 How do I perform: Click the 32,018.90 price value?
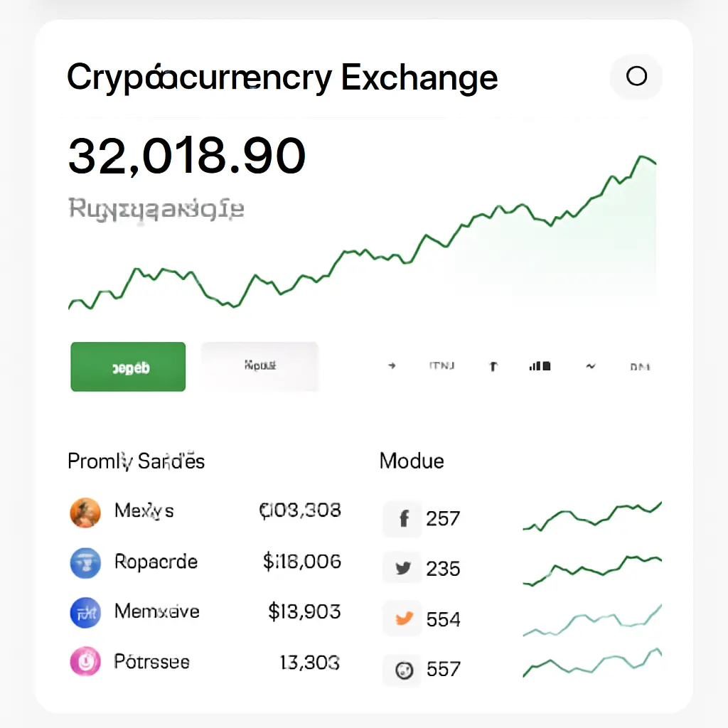187,156
